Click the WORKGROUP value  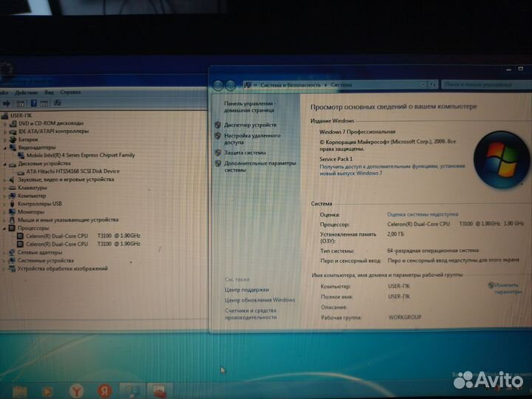click(405, 317)
